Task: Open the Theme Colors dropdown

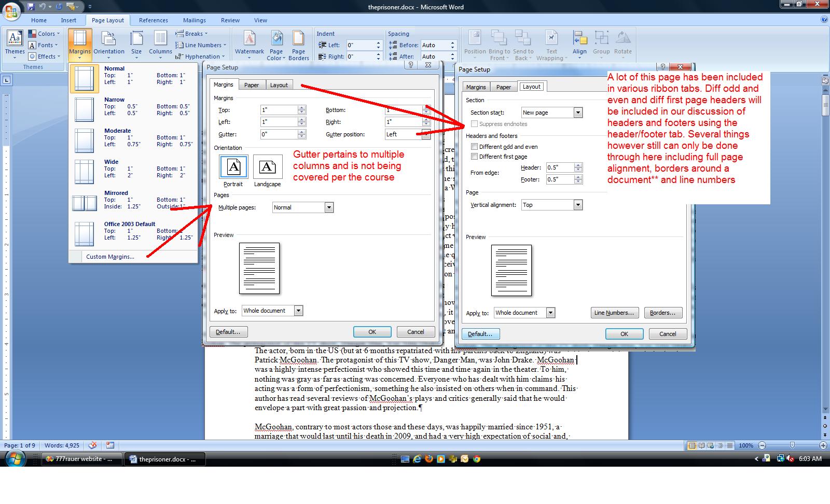Action: (x=45, y=34)
